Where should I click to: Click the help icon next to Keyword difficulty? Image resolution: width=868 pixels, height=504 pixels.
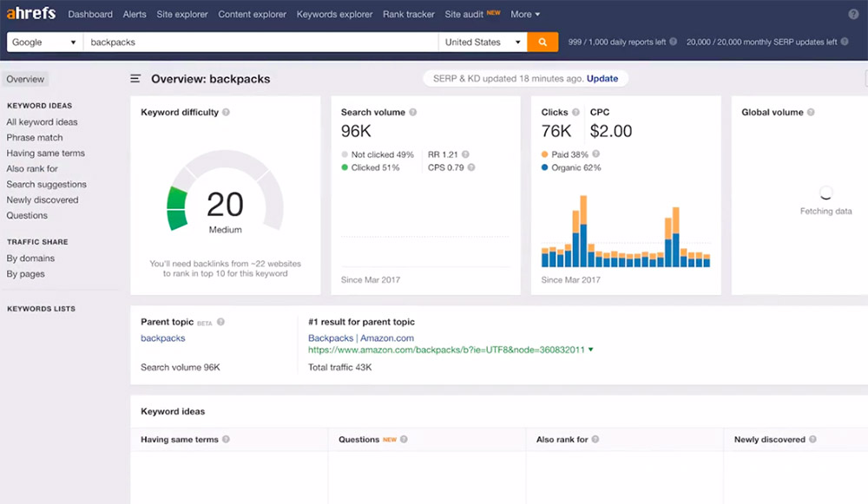pos(227,113)
